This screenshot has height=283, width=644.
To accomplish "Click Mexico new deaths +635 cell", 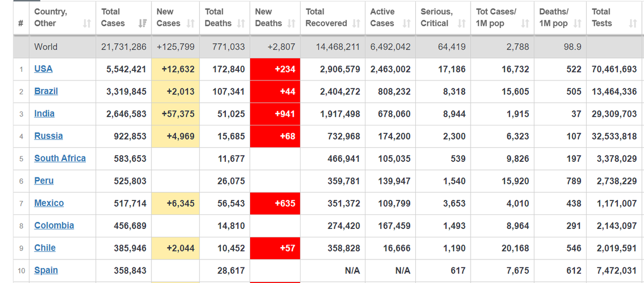I will coord(275,204).
